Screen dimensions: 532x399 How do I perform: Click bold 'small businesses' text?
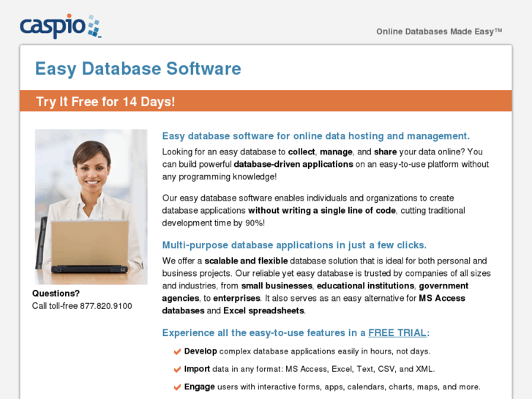pos(277,286)
